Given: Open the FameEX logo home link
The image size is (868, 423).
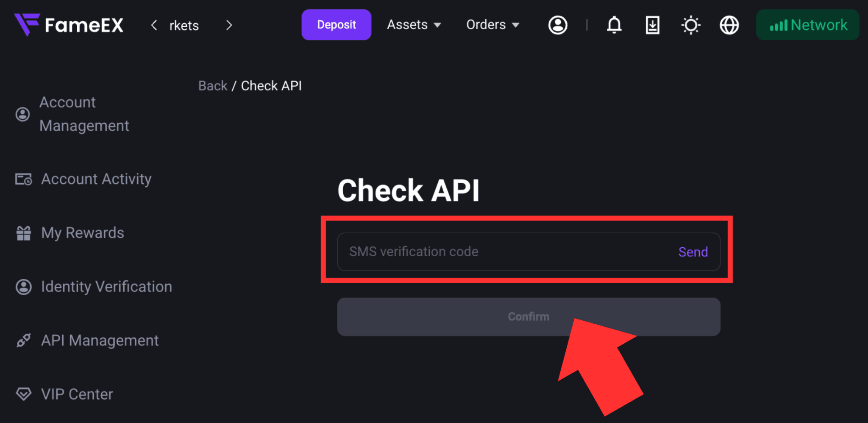Looking at the screenshot, I should [x=69, y=25].
